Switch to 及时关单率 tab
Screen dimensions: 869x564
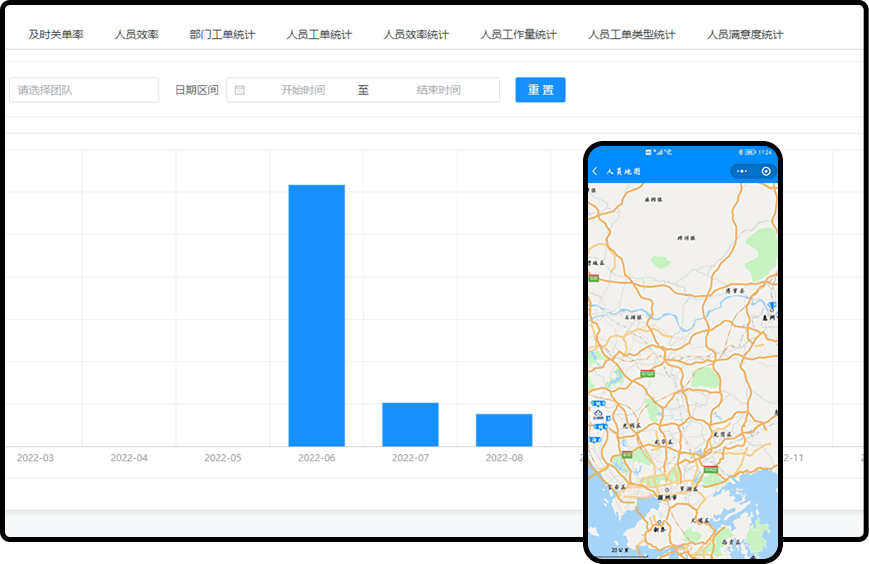pyautogui.click(x=56, y=34)
